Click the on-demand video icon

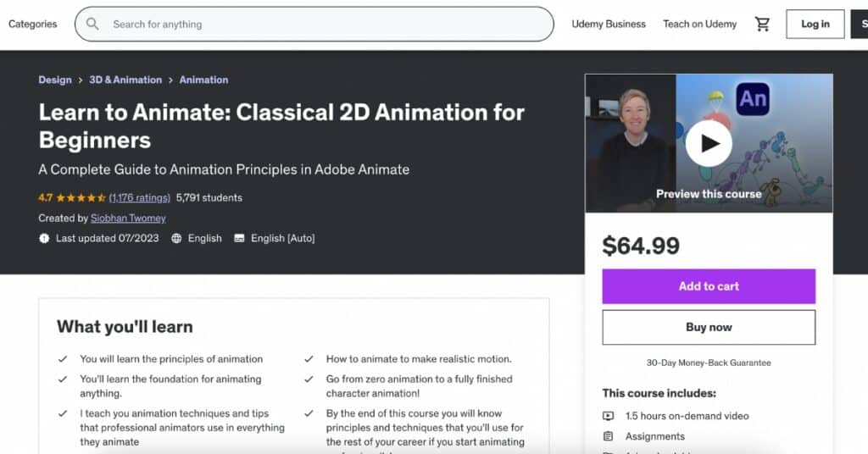(608, 416)
